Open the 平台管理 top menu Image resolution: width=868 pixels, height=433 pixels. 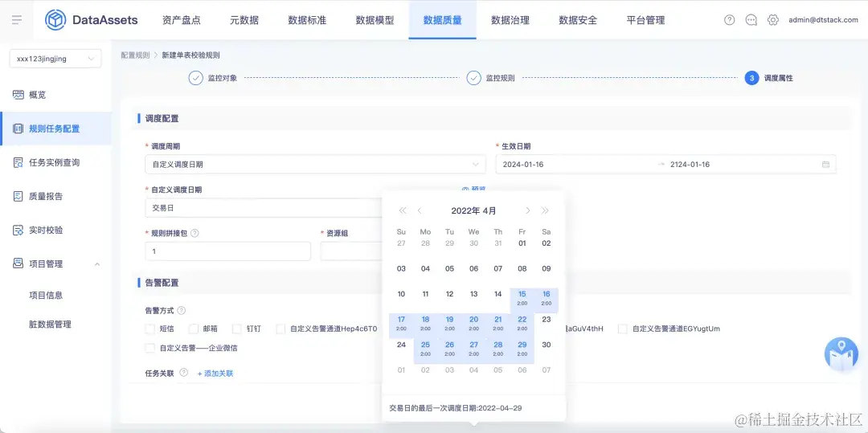tap(645, 20)
